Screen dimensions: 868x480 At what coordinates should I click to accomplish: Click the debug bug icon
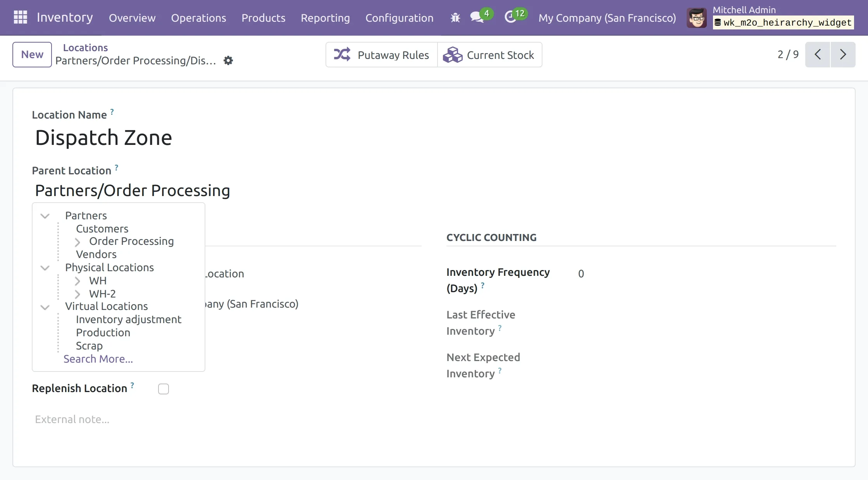click(x=455, y=17)
